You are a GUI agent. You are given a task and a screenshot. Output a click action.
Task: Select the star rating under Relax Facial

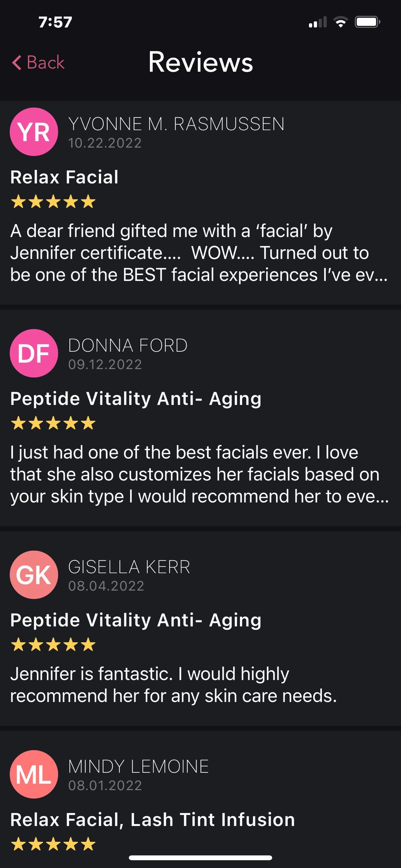[53, 202]
